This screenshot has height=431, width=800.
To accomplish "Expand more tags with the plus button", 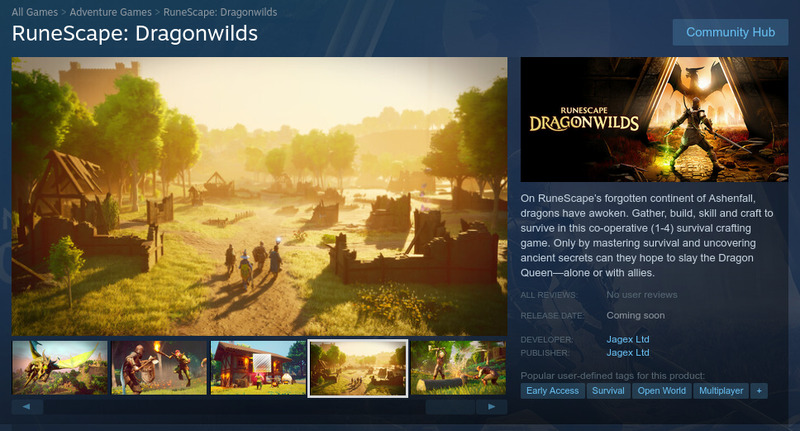I will (x=759, y=391).
